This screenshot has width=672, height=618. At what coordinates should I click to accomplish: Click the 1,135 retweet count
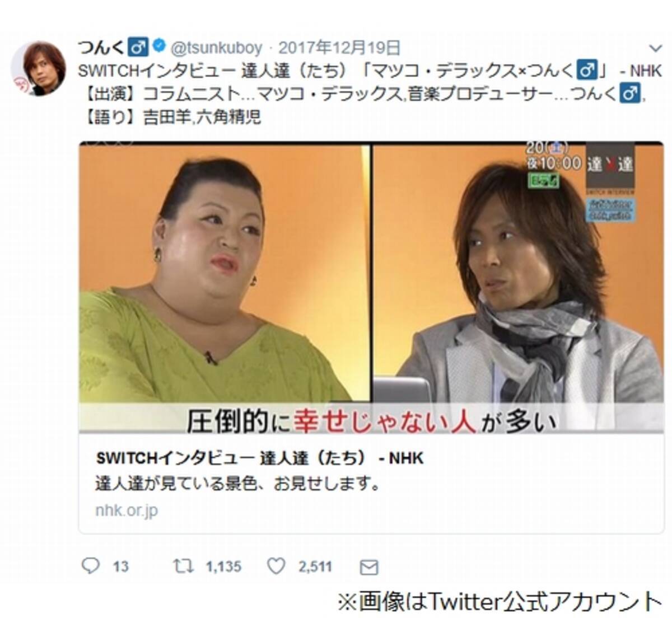tap(223, 567)
